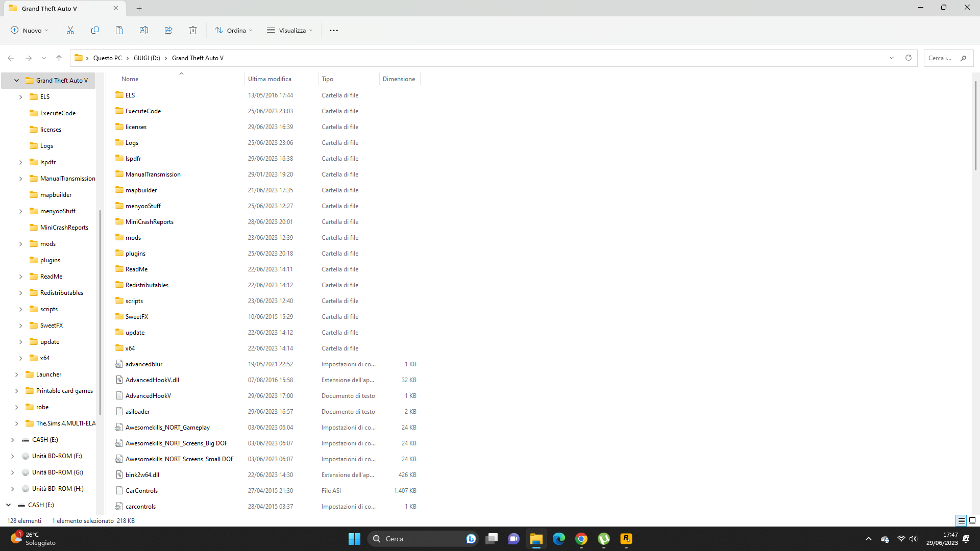Viewport: 980px width, 551px height.
Task: Click the Paste clipboard icon
Action: (119, 30)
